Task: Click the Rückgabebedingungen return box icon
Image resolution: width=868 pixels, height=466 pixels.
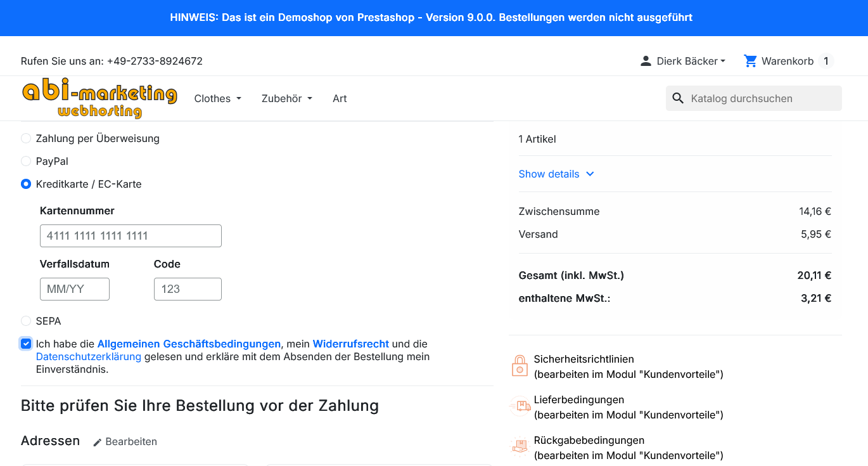Action: pyautogui.click(x=520, y=447)
